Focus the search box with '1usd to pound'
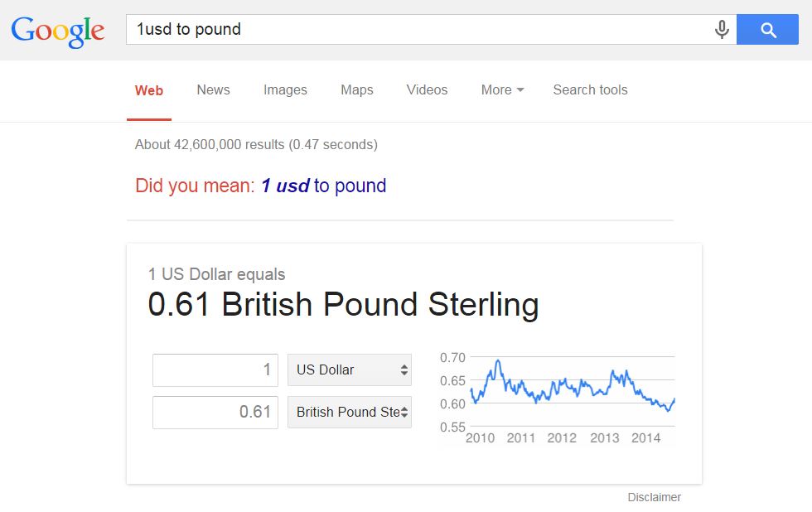 point(419,30)
